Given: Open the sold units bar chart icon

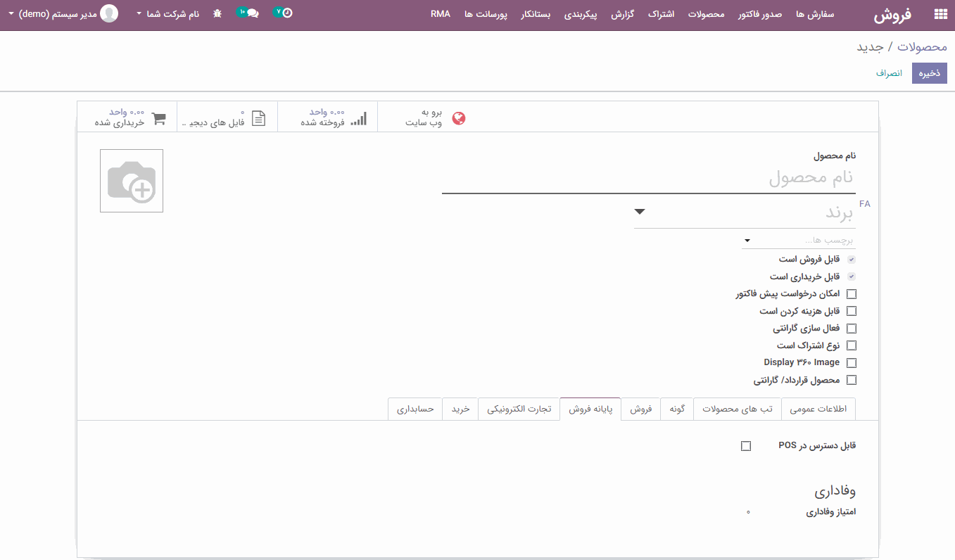Looking at the screenshot, I should (x=359, y=118).
